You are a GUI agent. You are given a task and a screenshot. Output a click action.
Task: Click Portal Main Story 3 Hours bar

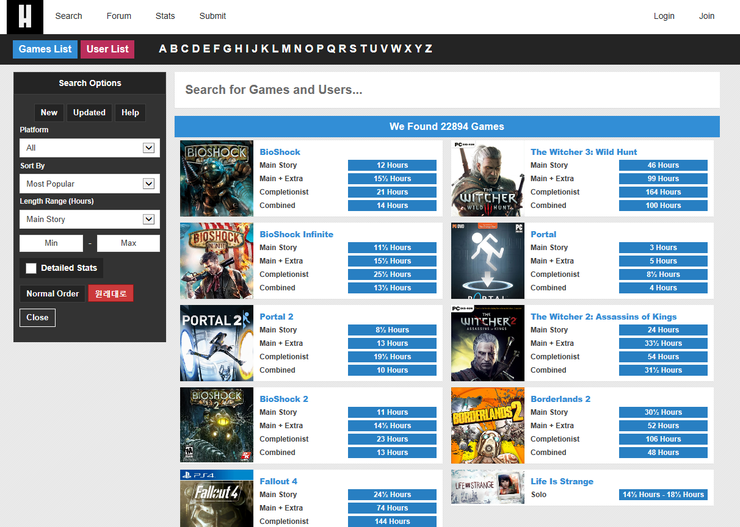[663, 247]
